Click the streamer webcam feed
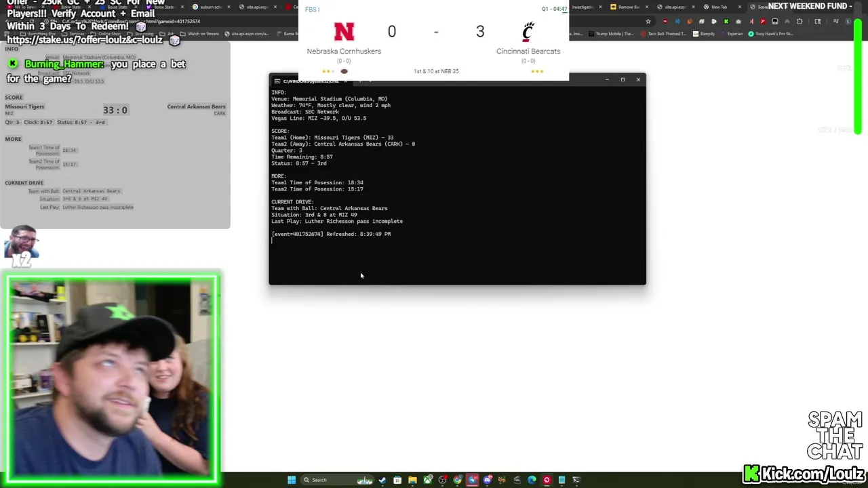 [x=113, y=380]
